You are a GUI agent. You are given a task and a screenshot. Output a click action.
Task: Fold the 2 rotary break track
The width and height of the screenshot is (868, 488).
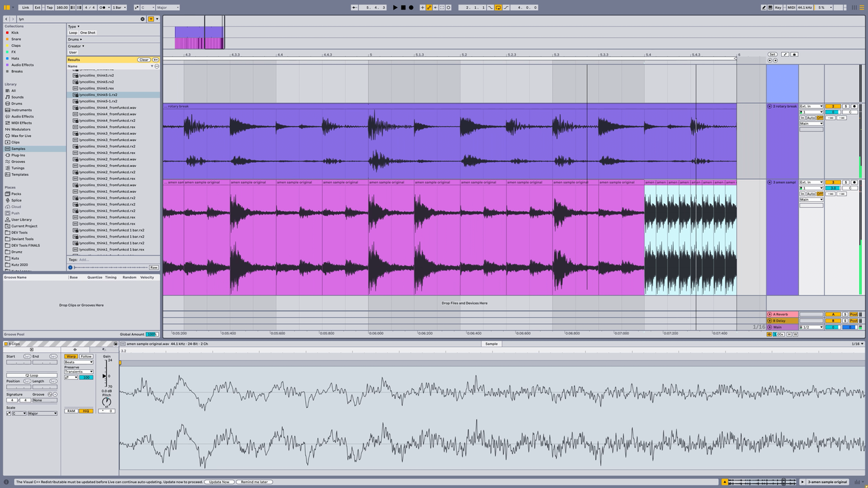770,107
